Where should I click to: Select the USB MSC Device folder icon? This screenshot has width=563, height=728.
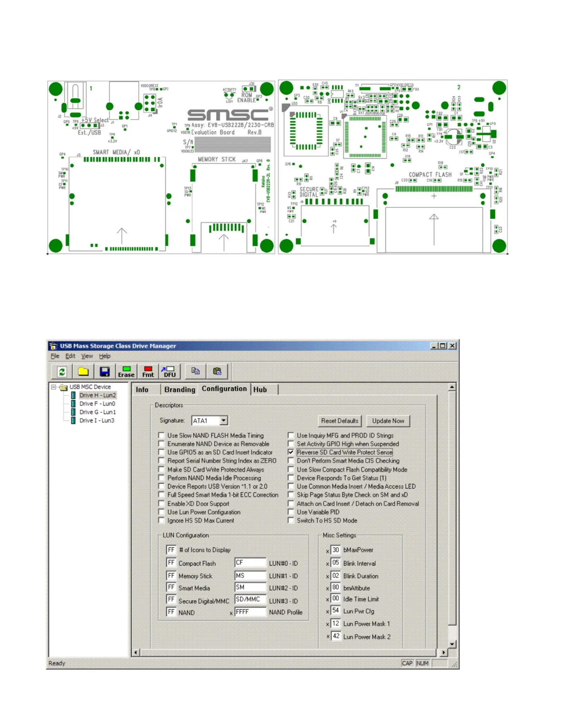(63, 387)
